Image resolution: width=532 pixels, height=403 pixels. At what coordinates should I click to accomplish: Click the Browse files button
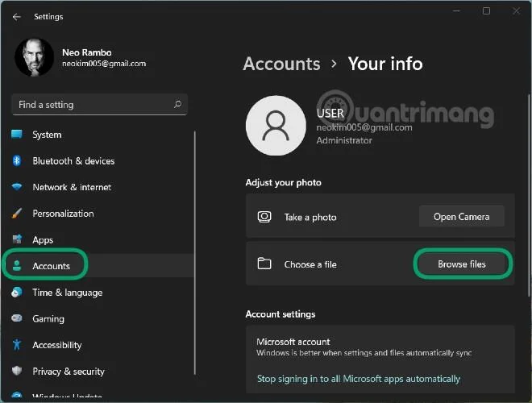point(462,264)
